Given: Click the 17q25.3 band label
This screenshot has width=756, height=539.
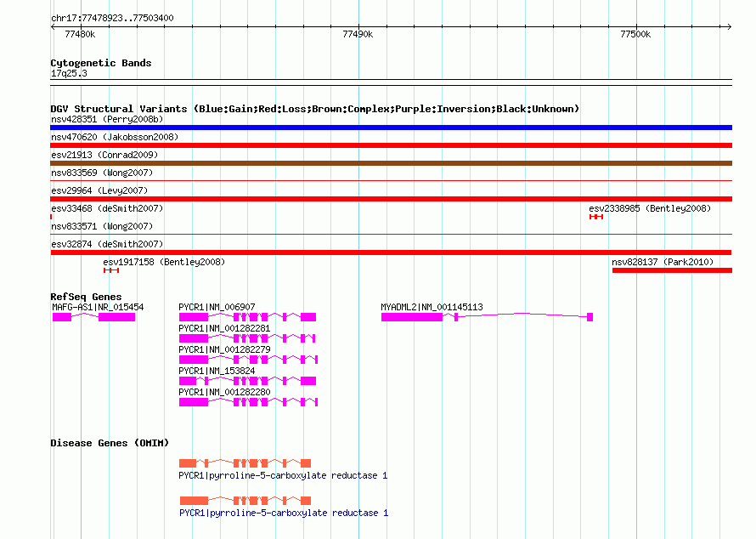Looking at the screenshot, I should (x=69, y=74).
